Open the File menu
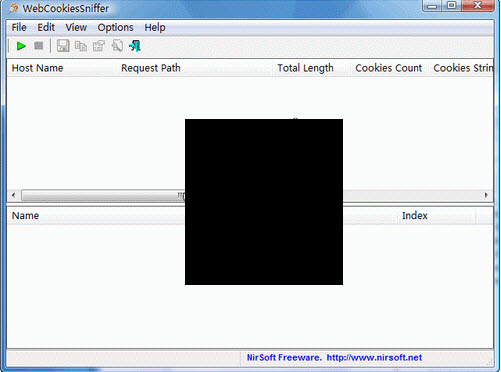The width and height of the screenshot is (501, 372). tap(19, 27)
